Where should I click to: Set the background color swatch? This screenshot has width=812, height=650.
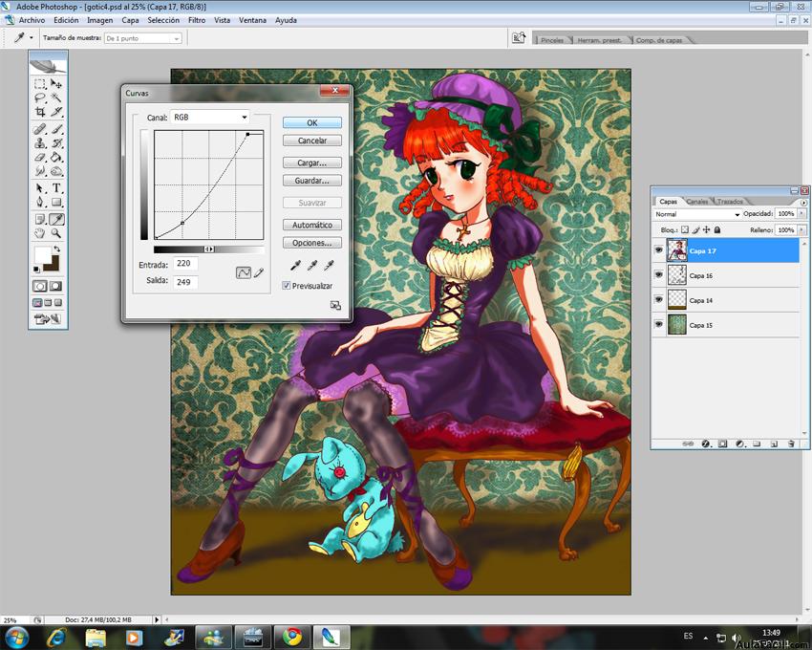pos(53,266)
